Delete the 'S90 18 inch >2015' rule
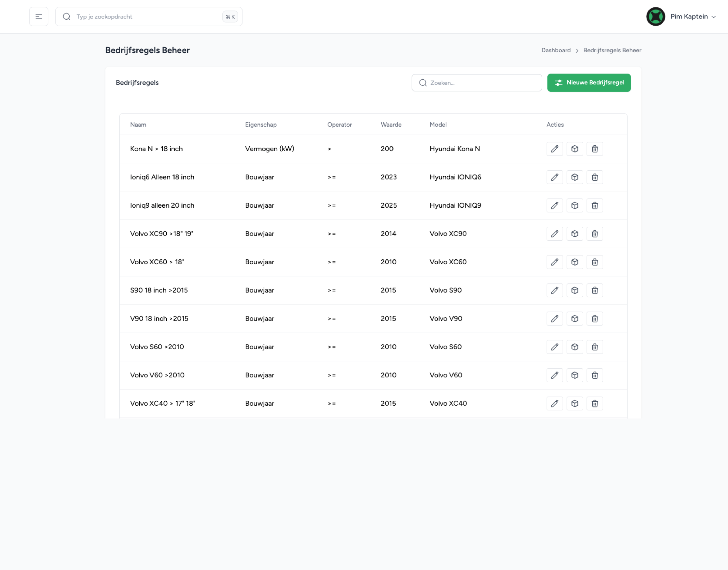 click(595, 290)
